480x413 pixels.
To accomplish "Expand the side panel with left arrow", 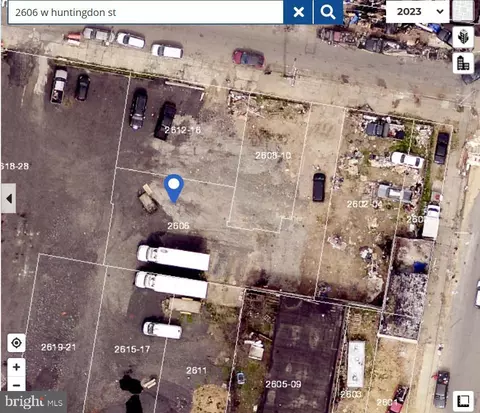I will pyautogui.click(x=9, y=198).
